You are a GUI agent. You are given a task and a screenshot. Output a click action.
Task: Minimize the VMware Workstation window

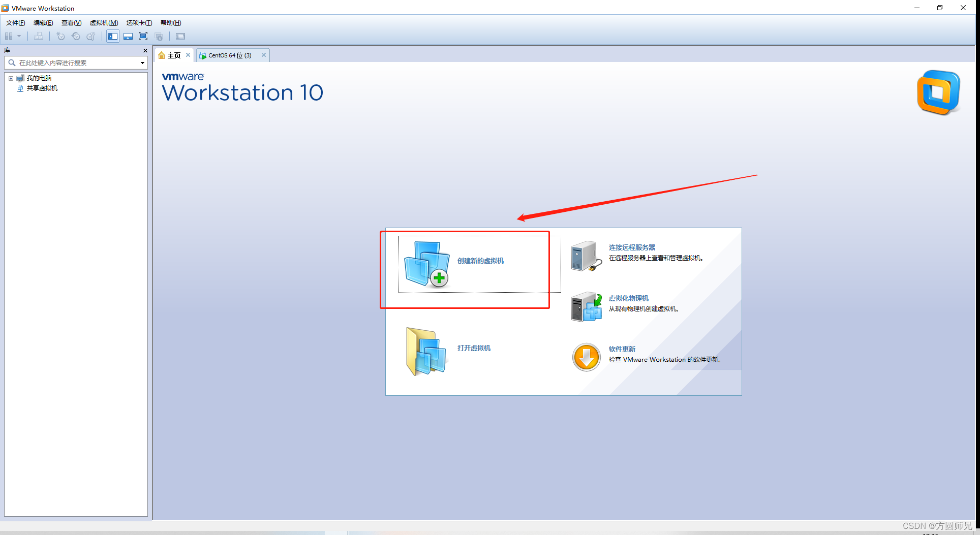917,8
